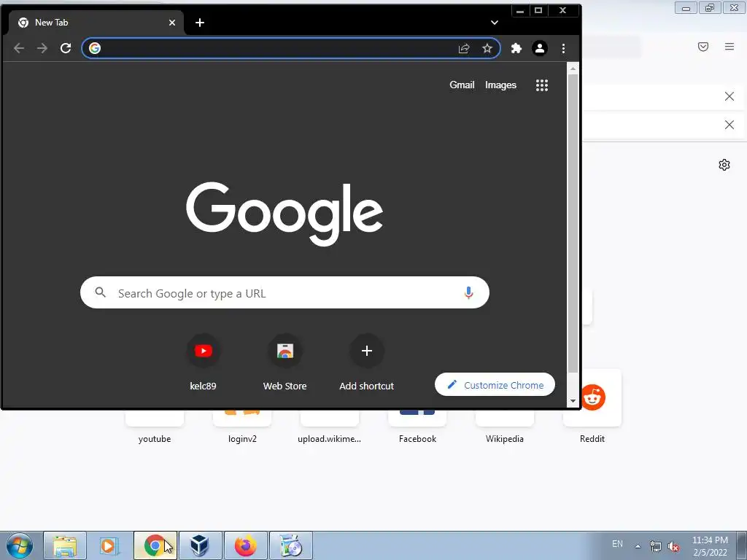Open the installer disc icon on taskbar
This screenshot has width=747, height=560.
tap(290, 545)
